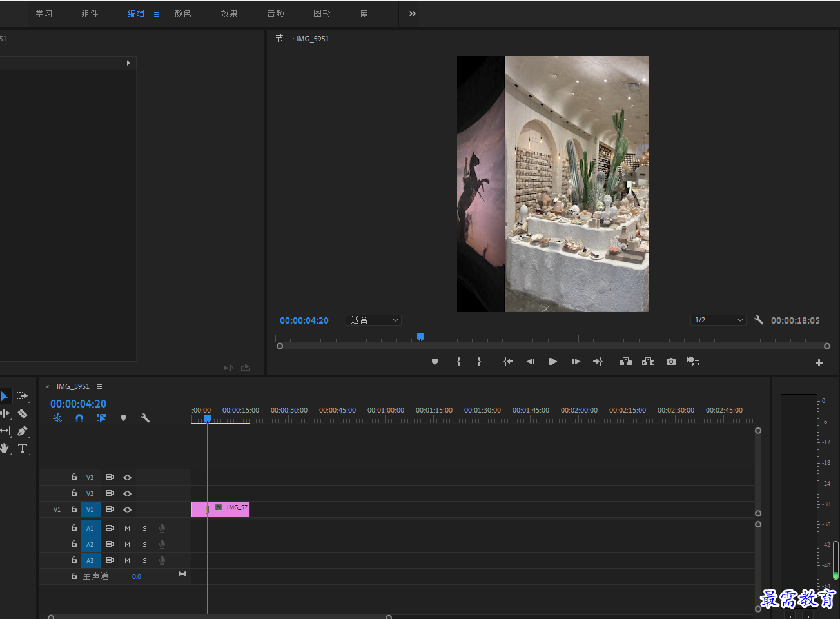Open the button editor plus icon
The image size is (840, 619).
pos(819,363)
